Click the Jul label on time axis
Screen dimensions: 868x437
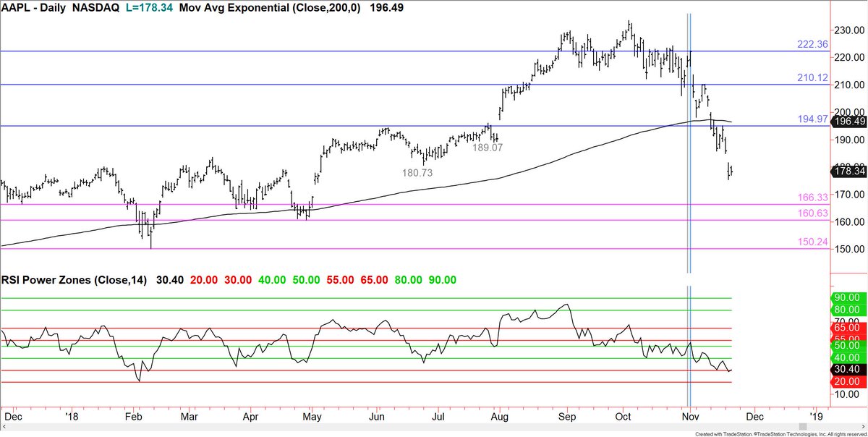pos(438,417)
